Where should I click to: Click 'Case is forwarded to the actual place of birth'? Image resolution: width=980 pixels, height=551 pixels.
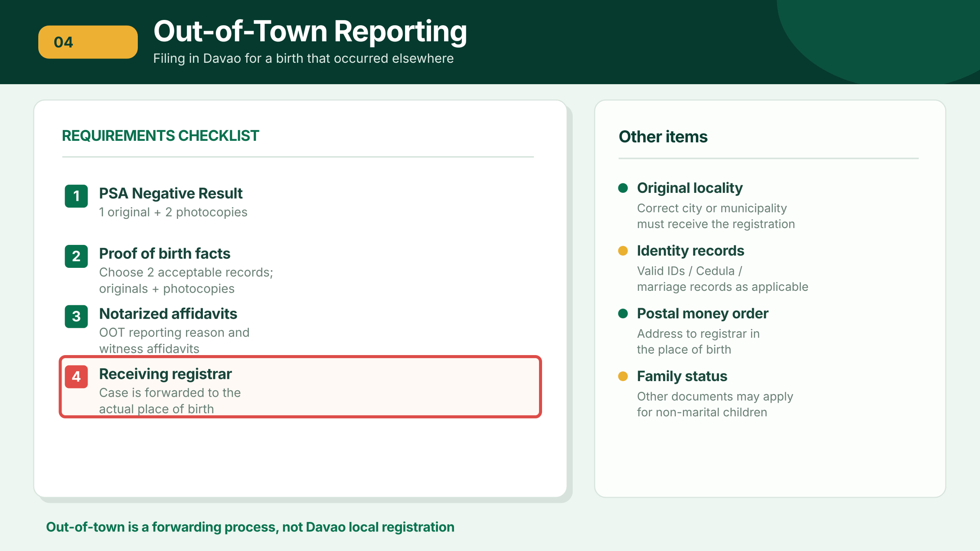pyautogui.click(x=170, y=401)
